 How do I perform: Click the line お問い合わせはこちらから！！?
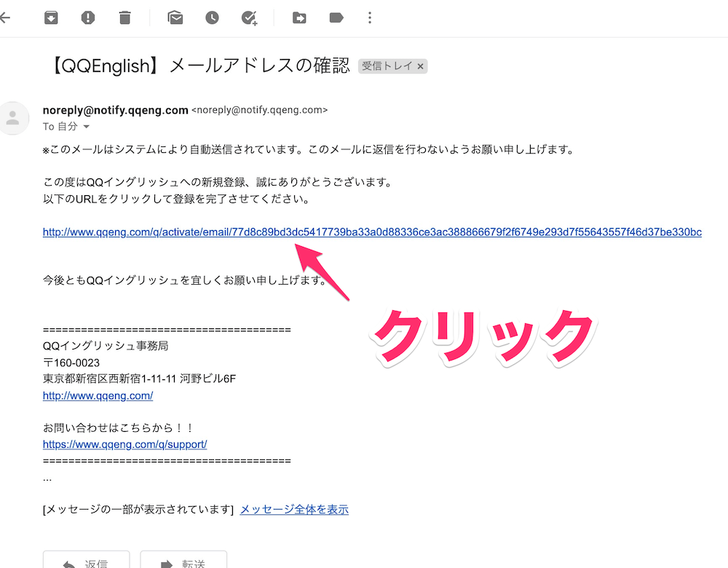119,427
